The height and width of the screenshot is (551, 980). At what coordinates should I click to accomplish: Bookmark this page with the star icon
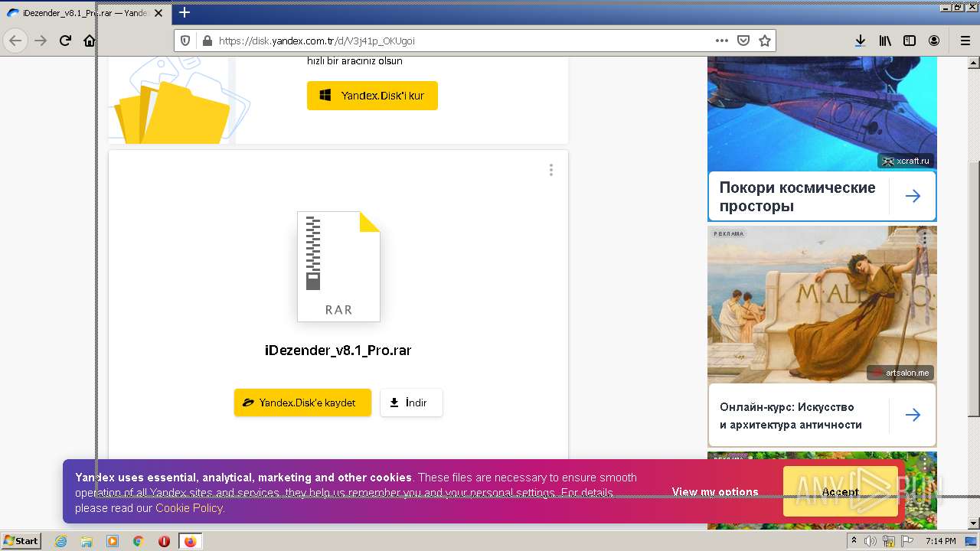click(765, 41)
